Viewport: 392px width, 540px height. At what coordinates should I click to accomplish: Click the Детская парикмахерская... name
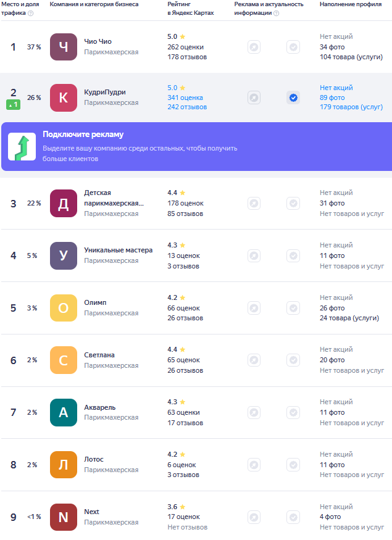tap(114, 198)
